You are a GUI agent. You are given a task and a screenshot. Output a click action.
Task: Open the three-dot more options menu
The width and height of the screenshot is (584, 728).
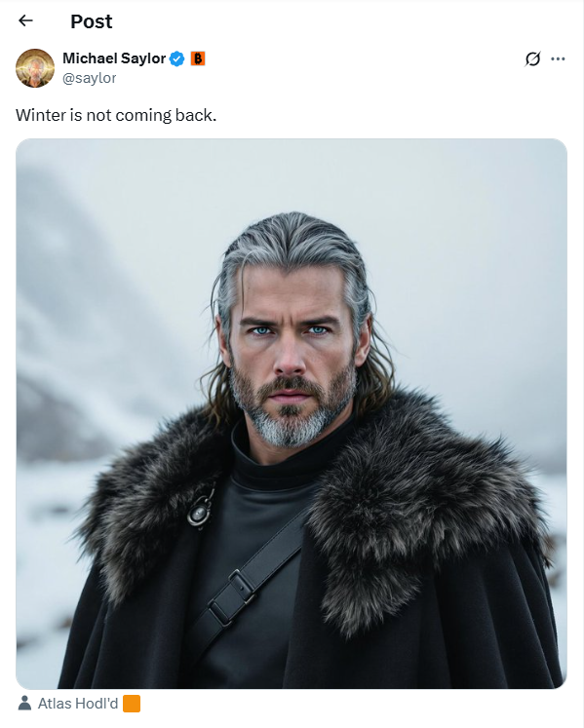point(558,59)
